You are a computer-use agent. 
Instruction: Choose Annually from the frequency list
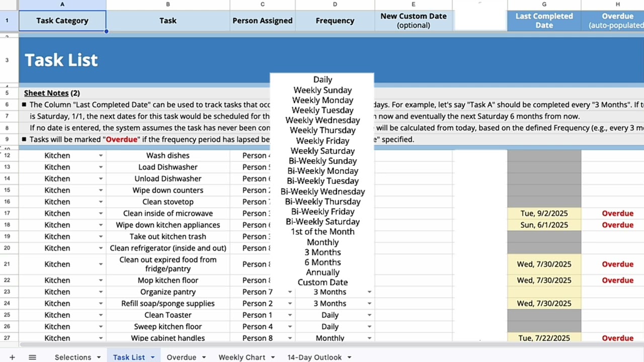coord(323,273)
